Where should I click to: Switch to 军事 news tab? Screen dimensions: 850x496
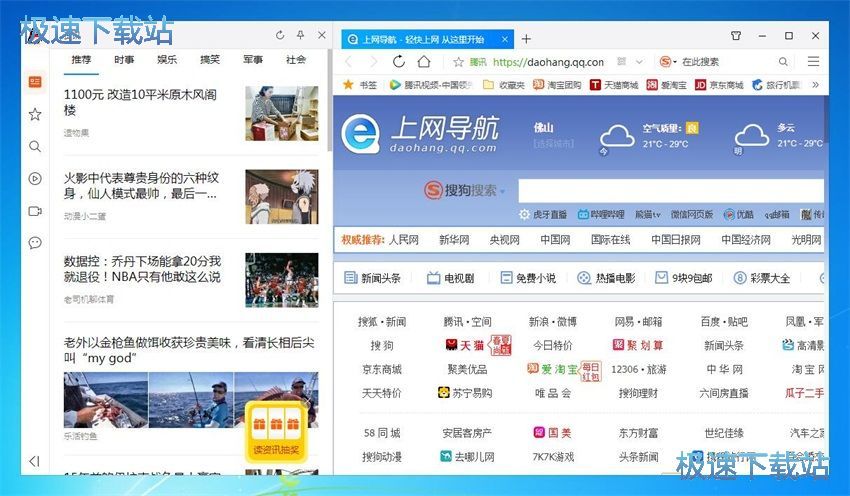[x=253, y=60]
